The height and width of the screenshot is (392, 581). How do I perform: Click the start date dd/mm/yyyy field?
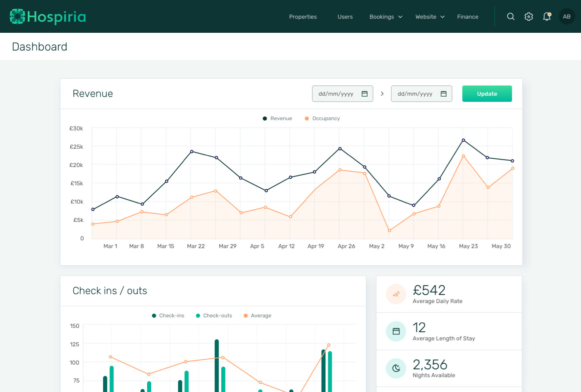342,94
